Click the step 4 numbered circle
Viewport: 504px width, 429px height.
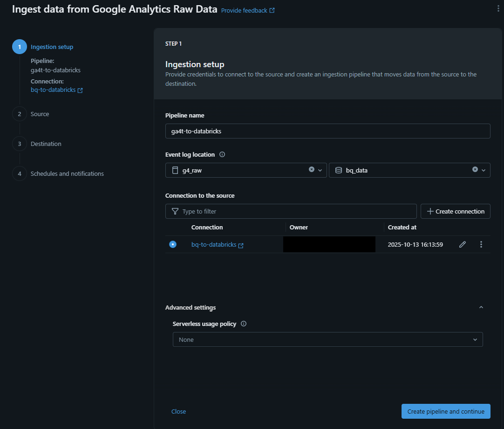20,174
